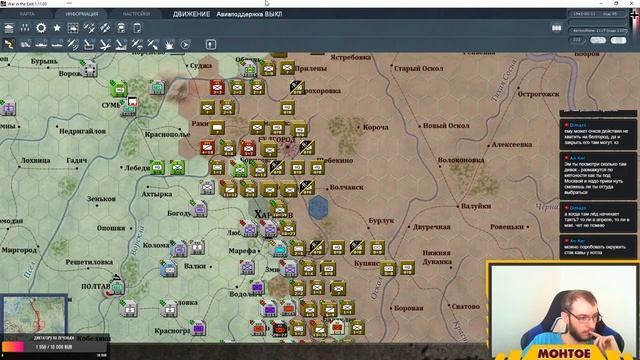Image resolution: width=640 pixels, height=360 pixels.
Task: Click the framed picture icon in top toolbar
Action: click(73, 28)
